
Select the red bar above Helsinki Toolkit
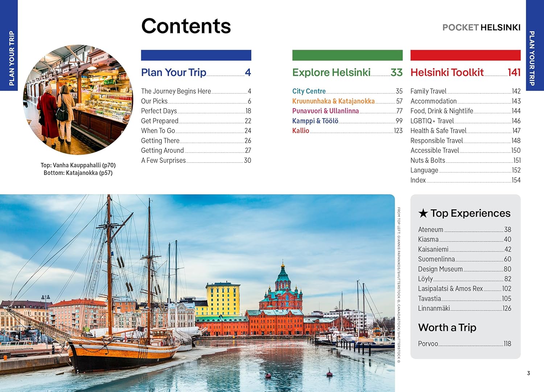465,55
